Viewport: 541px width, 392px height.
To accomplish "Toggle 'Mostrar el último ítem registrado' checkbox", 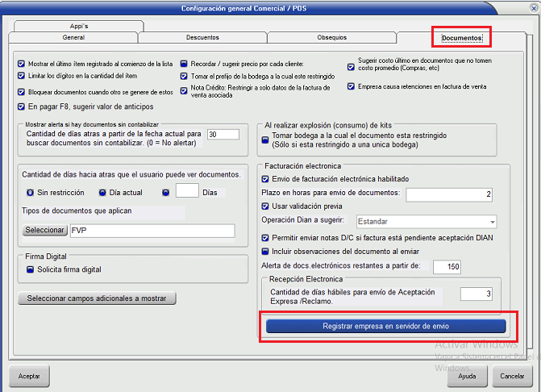I will 21,64.
